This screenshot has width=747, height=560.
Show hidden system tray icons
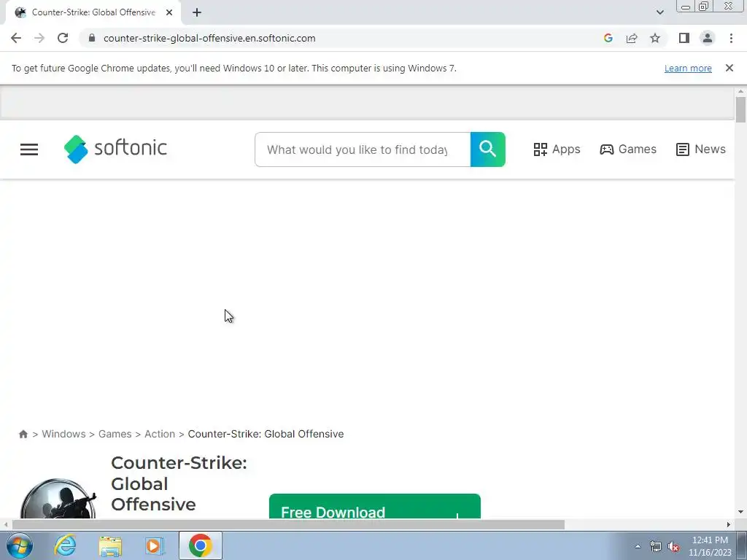point(638,546)
